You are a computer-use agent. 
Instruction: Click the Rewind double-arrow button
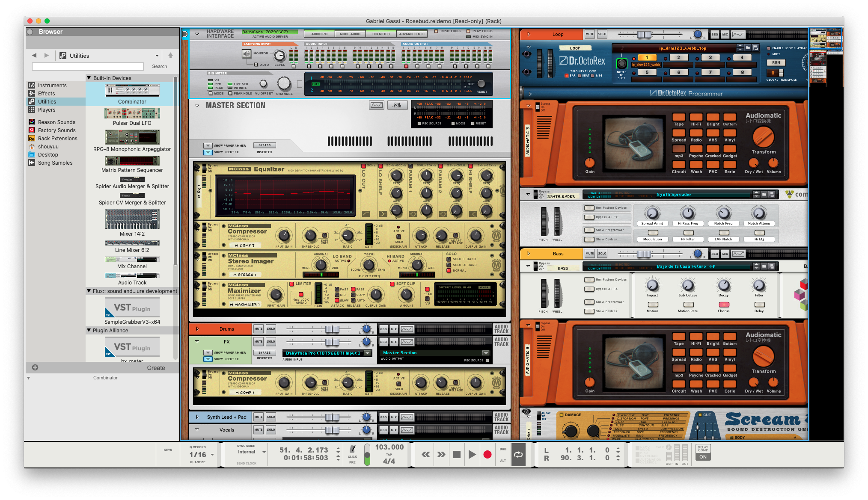click(425, 454)
